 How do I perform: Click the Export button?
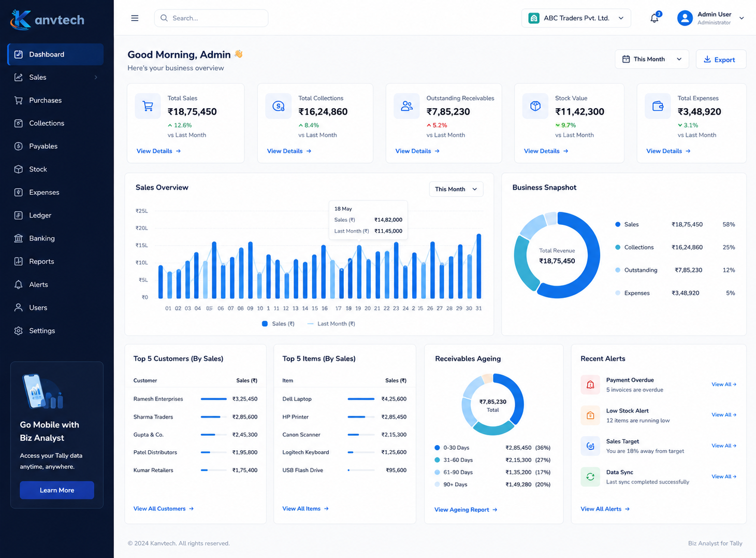(721, 59)
